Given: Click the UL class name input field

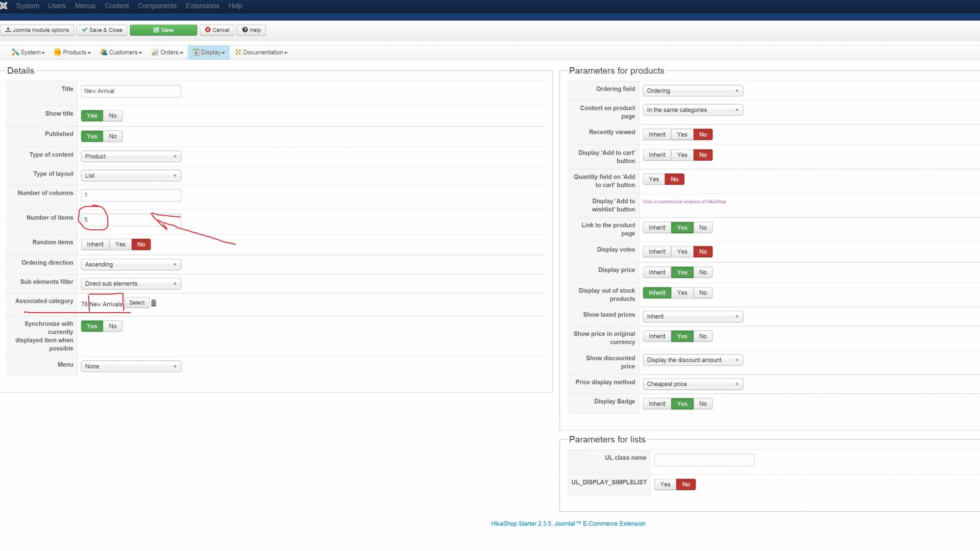Looking at the screenshot, I should pos(704,460).
